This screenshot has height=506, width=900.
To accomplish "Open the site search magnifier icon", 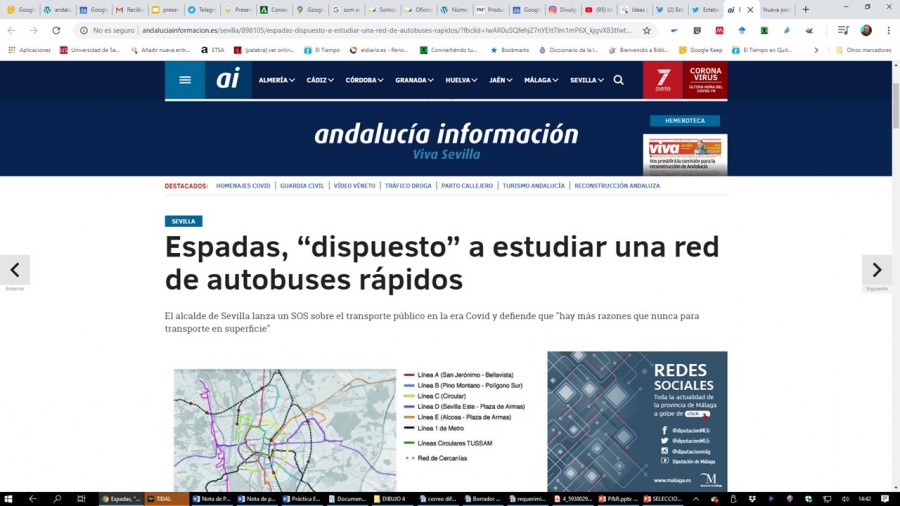I will tap(618, 80).
